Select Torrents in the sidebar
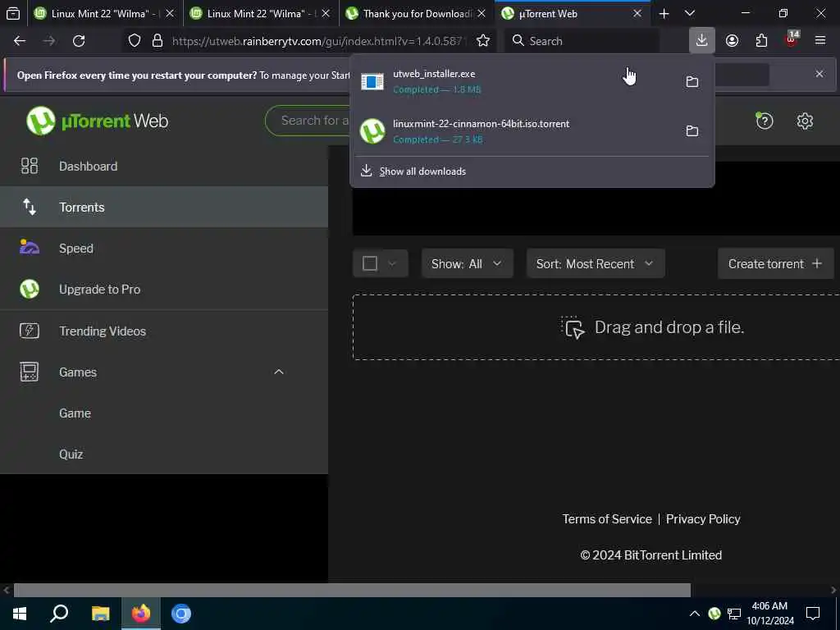Viewport: 840px width, 630px height. 164,207
